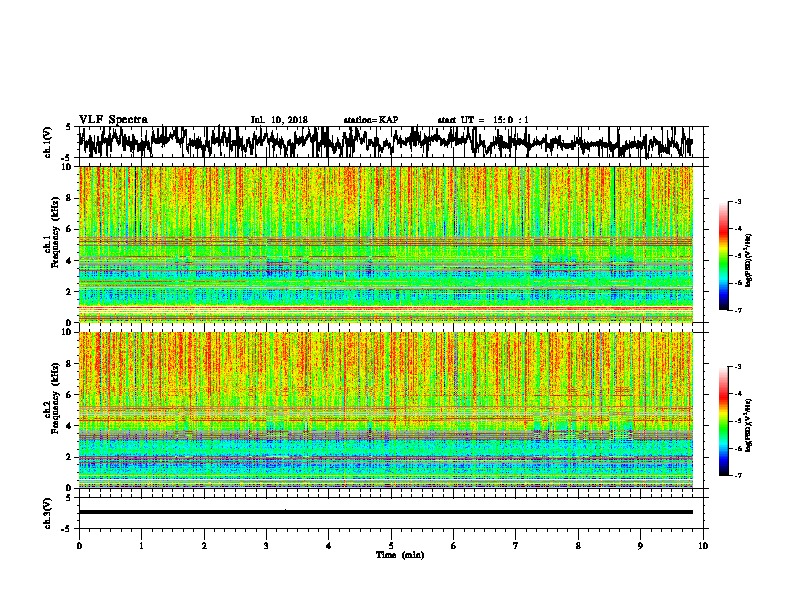Click time tick label "1" on the x-axis
This screenshot has height=612, width=792.
(x=141, y=546)
